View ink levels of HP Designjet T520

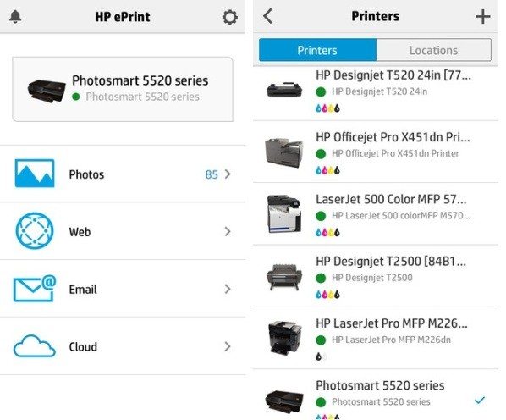pyautogui.click(x=327, y=108)
